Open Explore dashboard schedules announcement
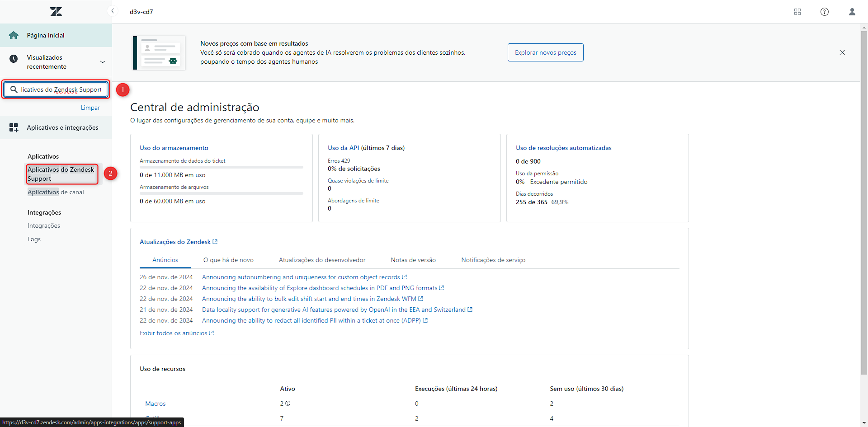Viewport: 868px width, 427px height. pyautogui.click(x=323, y=288)
